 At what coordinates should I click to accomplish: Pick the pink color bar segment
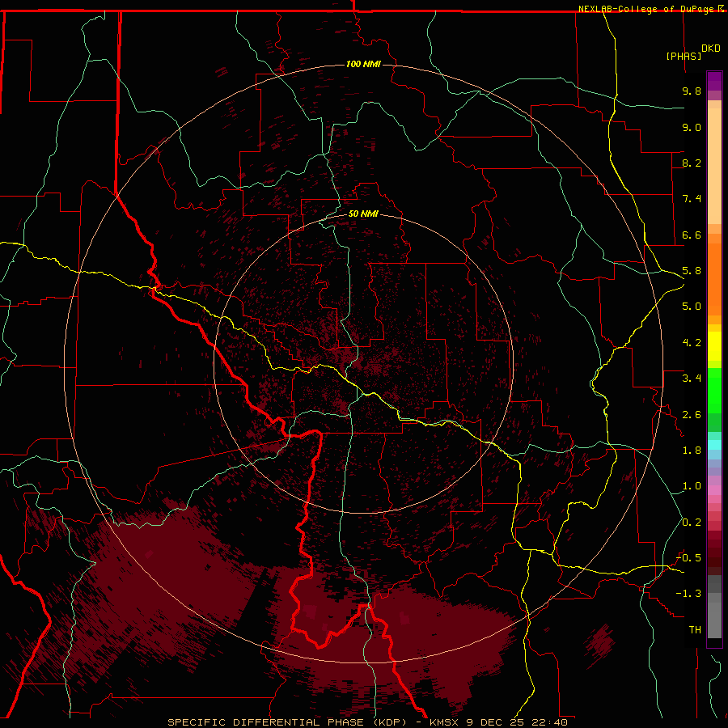point(714,490)
